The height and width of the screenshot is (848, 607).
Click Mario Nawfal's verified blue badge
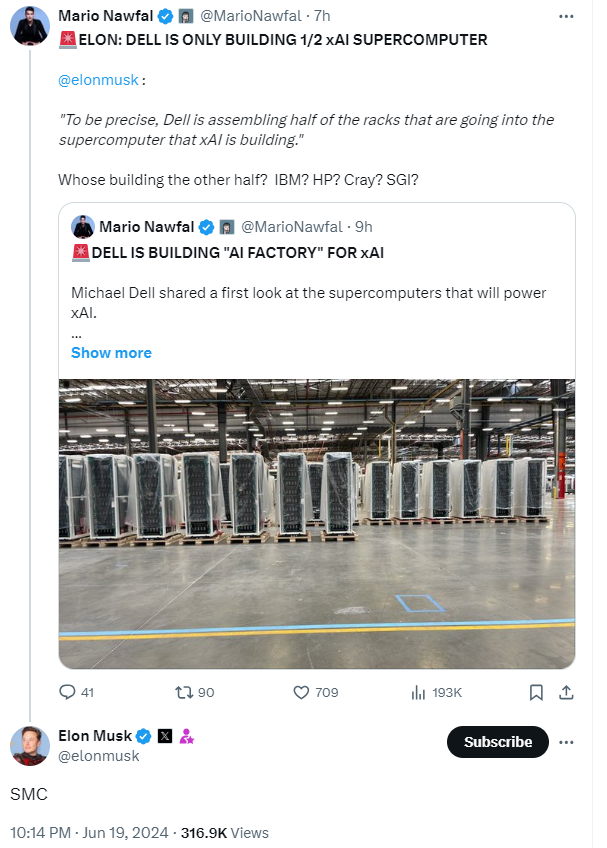pos(164,16)
